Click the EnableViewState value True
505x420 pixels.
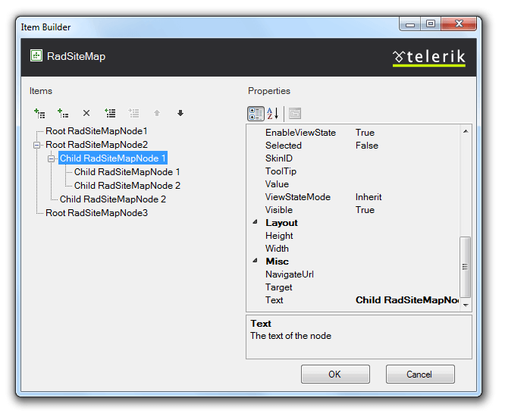365,133
